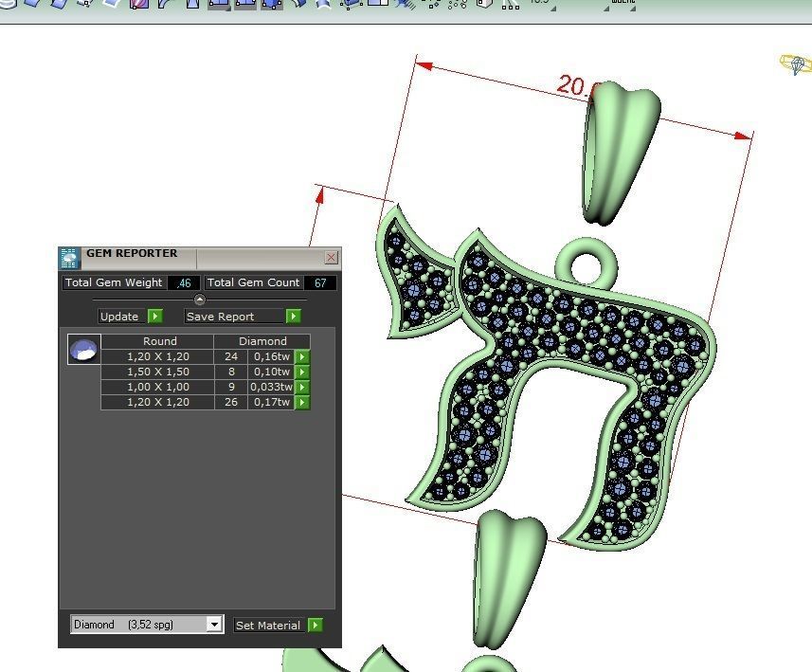The image size is (812, 672).
Task: Run Update with its green arrow
Action: [154, 316]
